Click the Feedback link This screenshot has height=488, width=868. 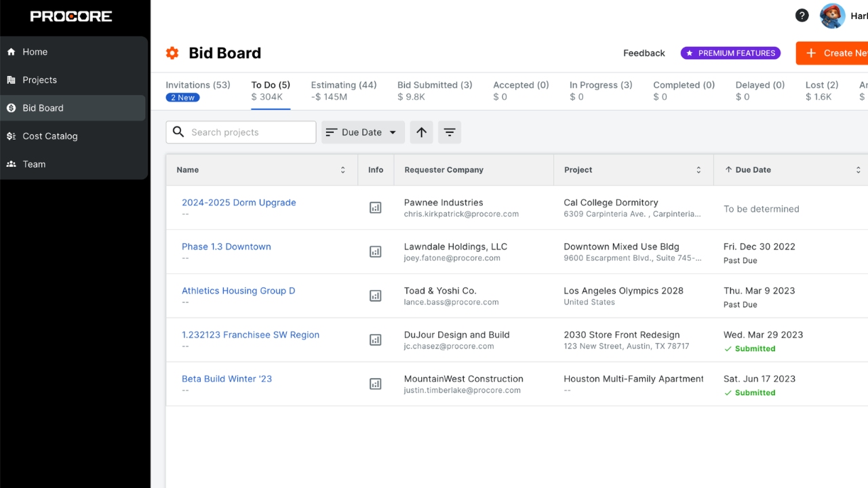(x=644, y=53)
